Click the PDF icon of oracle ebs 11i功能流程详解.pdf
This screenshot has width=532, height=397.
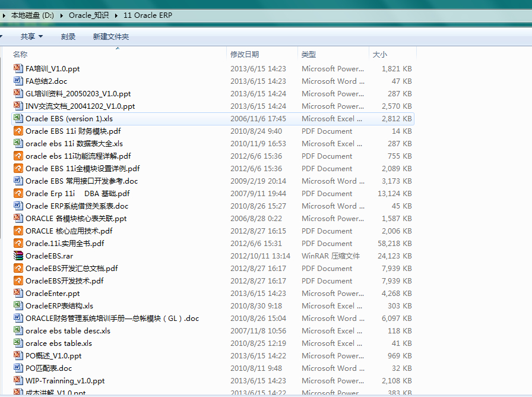point(18,156)
